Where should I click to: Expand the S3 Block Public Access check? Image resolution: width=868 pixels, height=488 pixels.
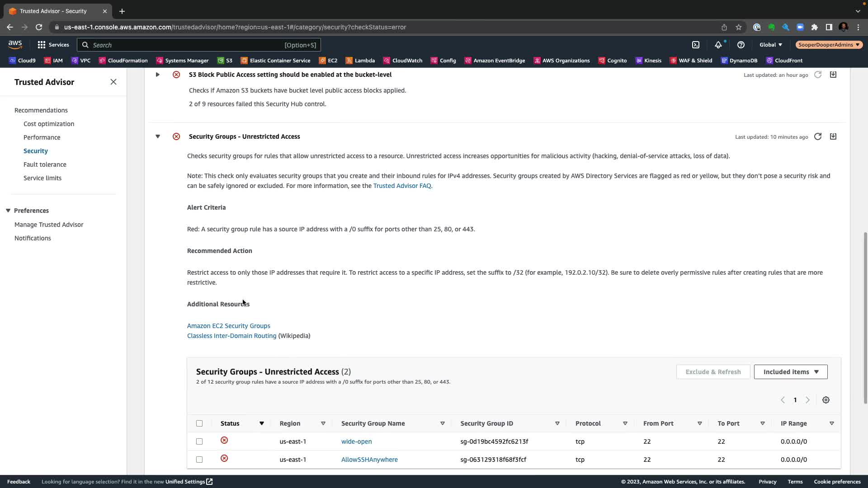click(x=158, y=75)
